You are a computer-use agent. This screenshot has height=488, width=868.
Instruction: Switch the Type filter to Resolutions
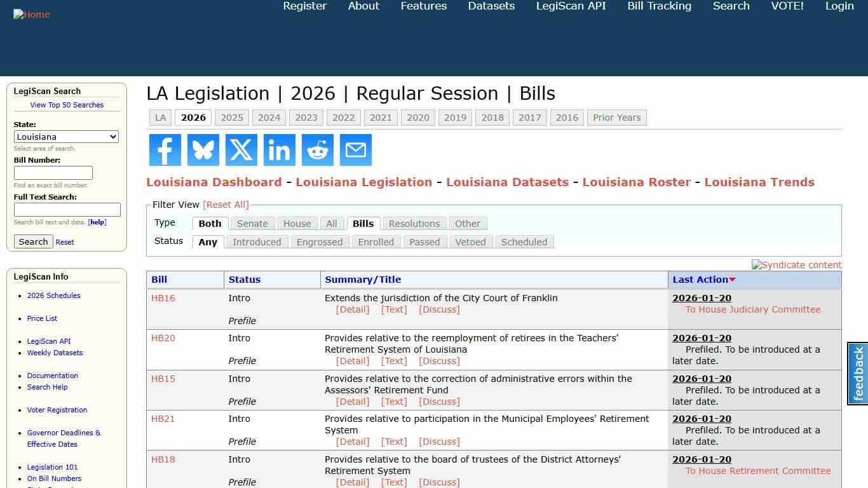tap(414, 223)
